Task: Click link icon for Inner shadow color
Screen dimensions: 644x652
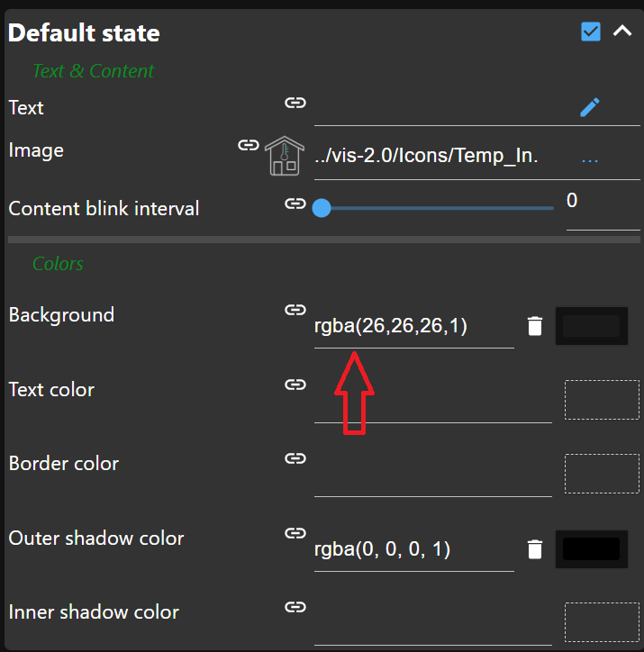Action: point(295,607)
